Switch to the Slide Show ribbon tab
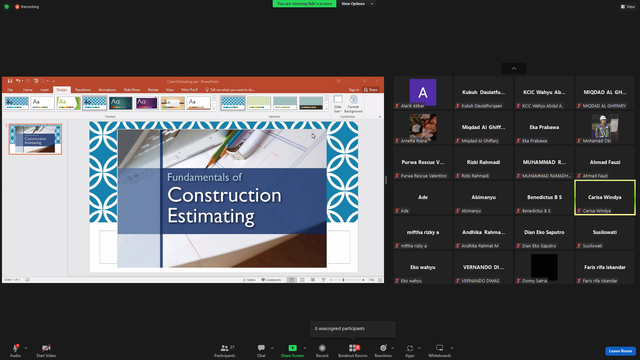Image resolution: width=640 pixels, height=360 pixels. (132, 90)
